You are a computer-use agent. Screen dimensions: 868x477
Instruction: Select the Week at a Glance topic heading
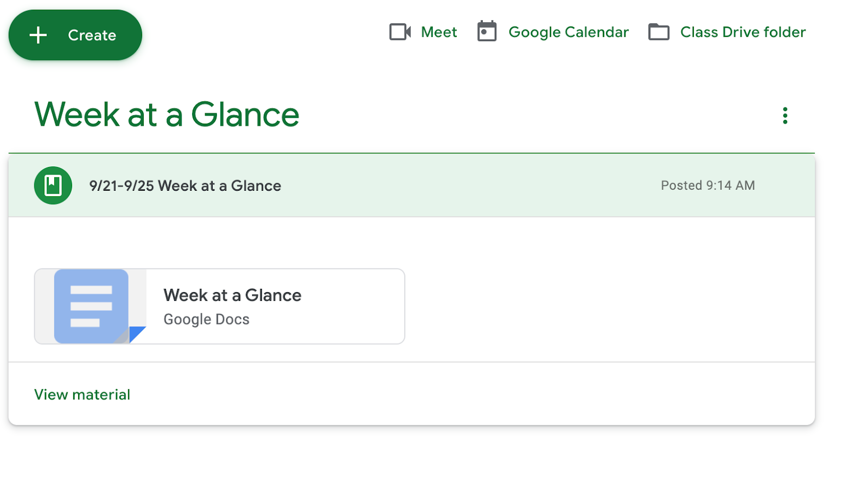(167, 114)
